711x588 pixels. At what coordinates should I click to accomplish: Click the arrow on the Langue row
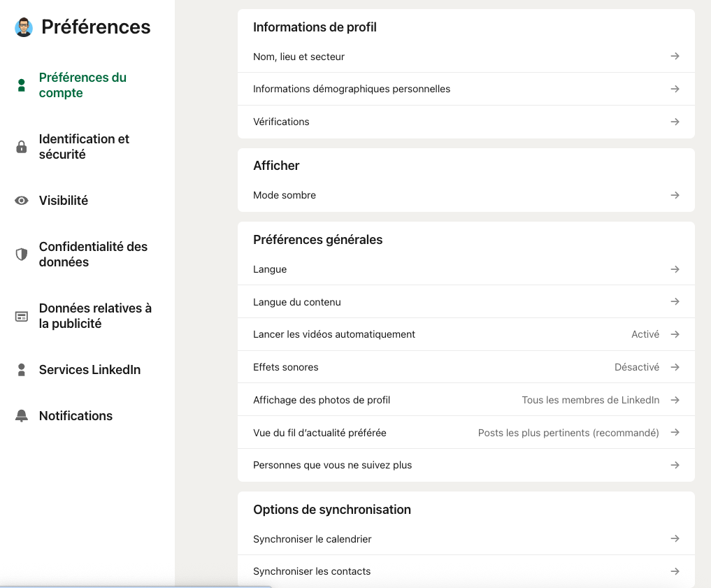(675, 269)
